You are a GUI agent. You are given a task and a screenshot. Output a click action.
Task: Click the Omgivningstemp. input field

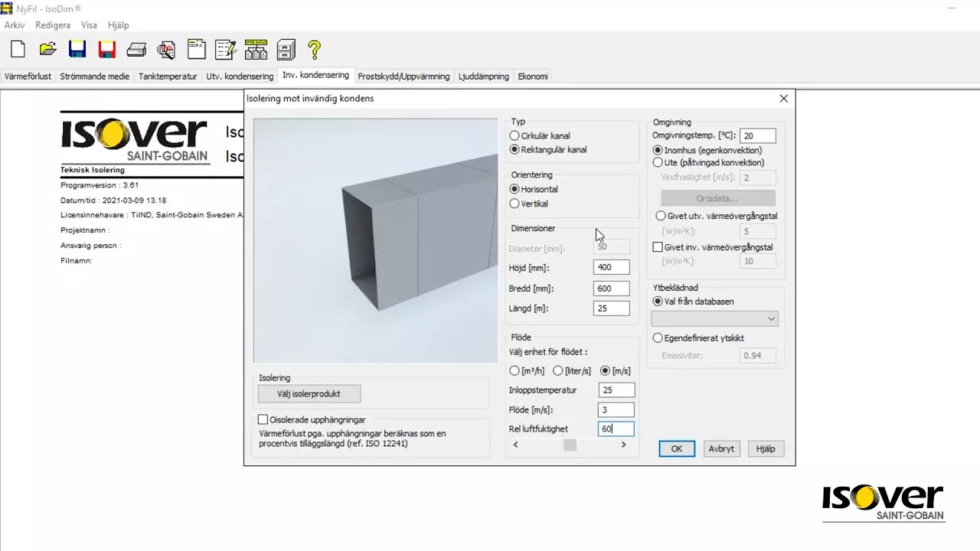coord(758,135)
